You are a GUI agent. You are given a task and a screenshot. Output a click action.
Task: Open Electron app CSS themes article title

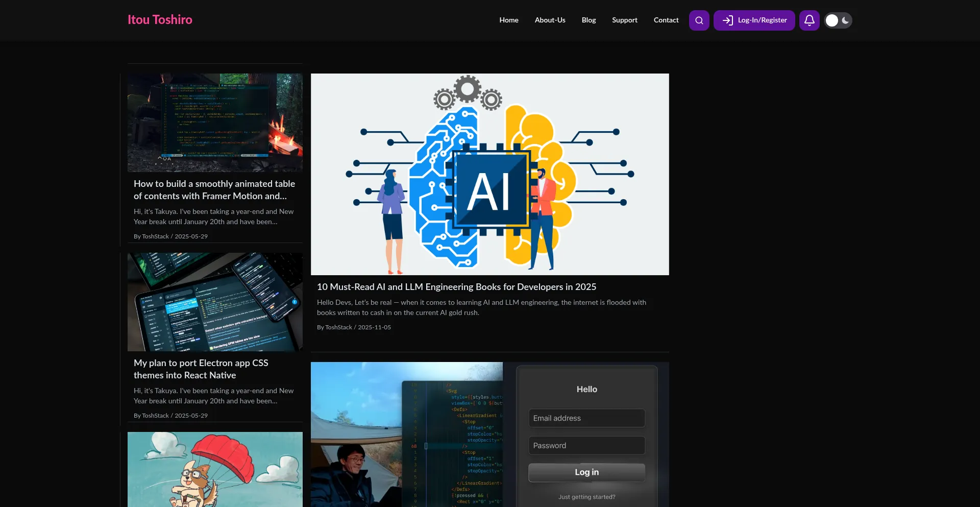(201, 369)
